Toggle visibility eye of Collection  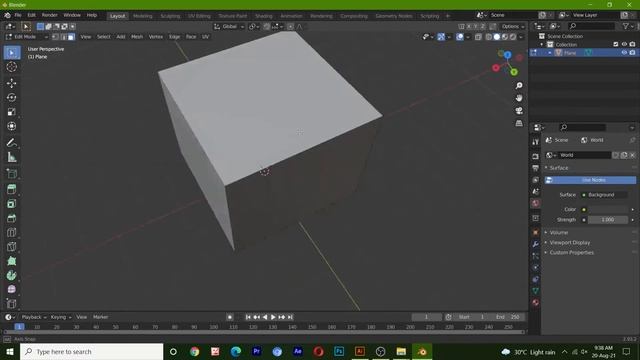click(x=624, y=44)
